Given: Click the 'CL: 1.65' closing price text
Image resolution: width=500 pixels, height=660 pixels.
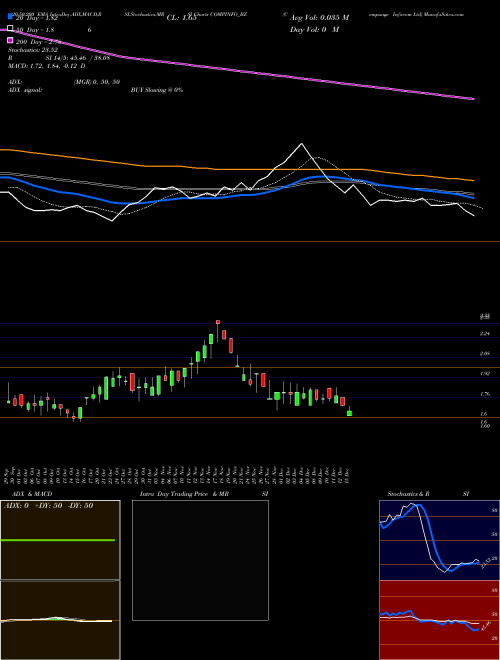Looking at the screenshot, I should click(x=181, y=18).
